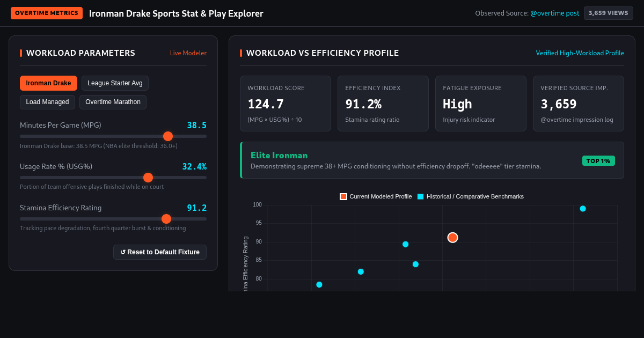Click the cyan benchmark point near 89
644x338 pixels.
click(x=406, y=244)
